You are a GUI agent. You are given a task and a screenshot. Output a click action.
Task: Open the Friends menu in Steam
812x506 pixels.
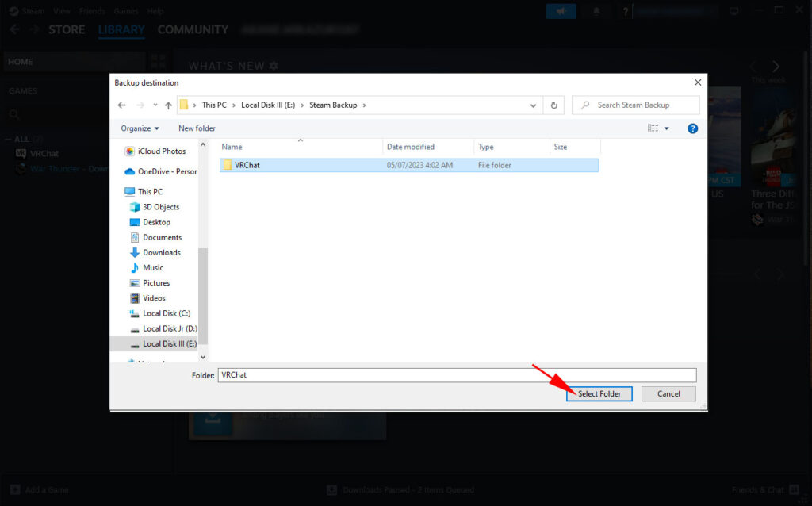92,11
